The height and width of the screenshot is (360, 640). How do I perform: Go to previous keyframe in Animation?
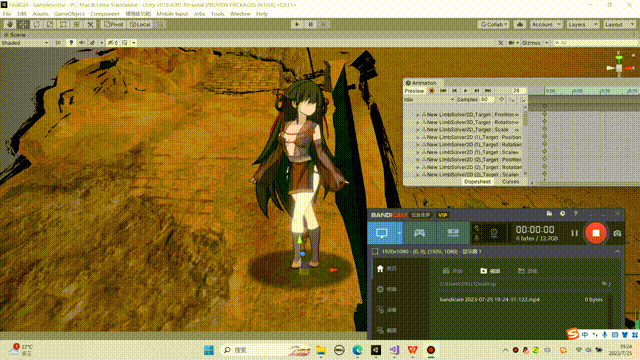pos(454,91)
